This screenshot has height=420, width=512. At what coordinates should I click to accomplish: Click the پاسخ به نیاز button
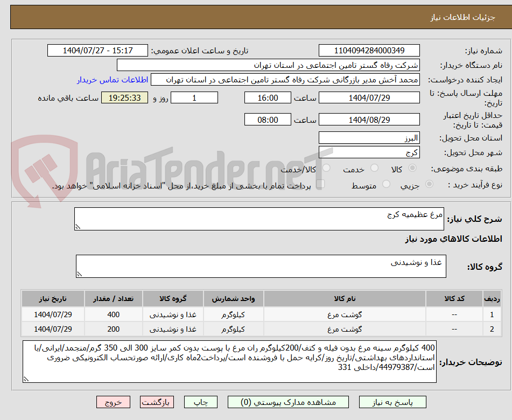coord(392,402)
